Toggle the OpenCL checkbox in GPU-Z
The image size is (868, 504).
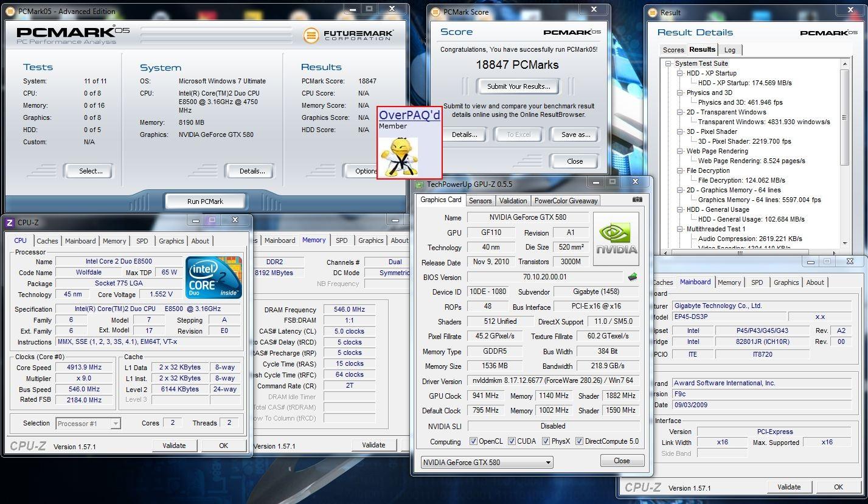tap(473, 441)
